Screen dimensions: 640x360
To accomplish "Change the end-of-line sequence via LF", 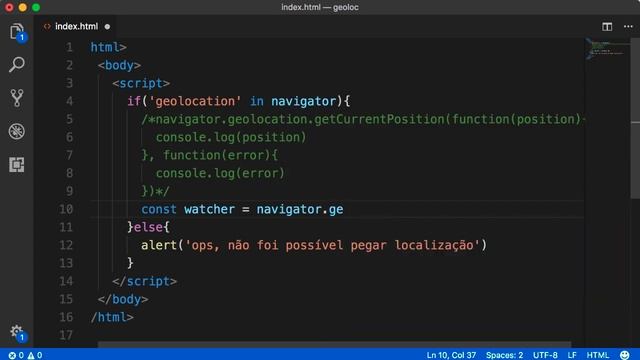I will pos(572,355).
